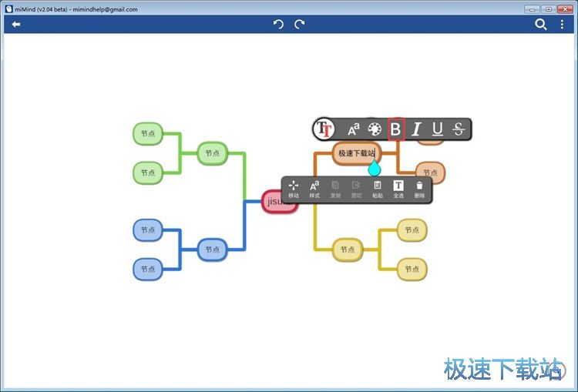This screenshot has width=578, height=392.
Task: Open the text color palette icon
Action: tap(375, 129)
